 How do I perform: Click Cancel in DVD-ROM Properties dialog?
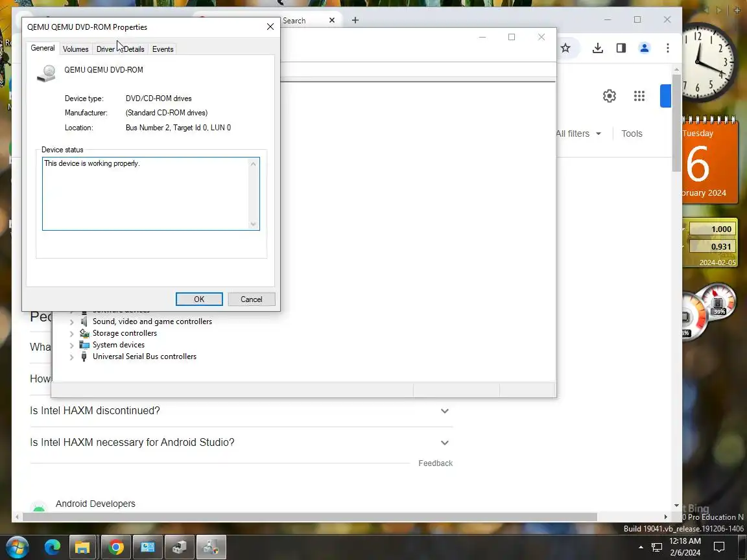(x=251, y=299)
